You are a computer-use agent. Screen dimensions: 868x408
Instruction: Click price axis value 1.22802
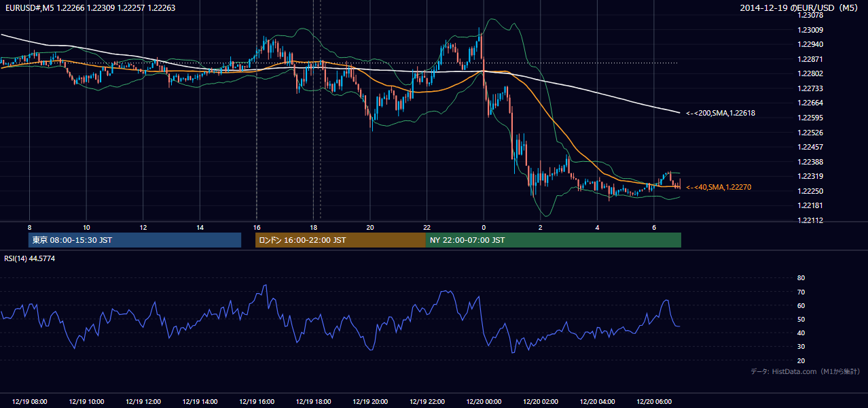pyautogui.click(x=810, y=73)
